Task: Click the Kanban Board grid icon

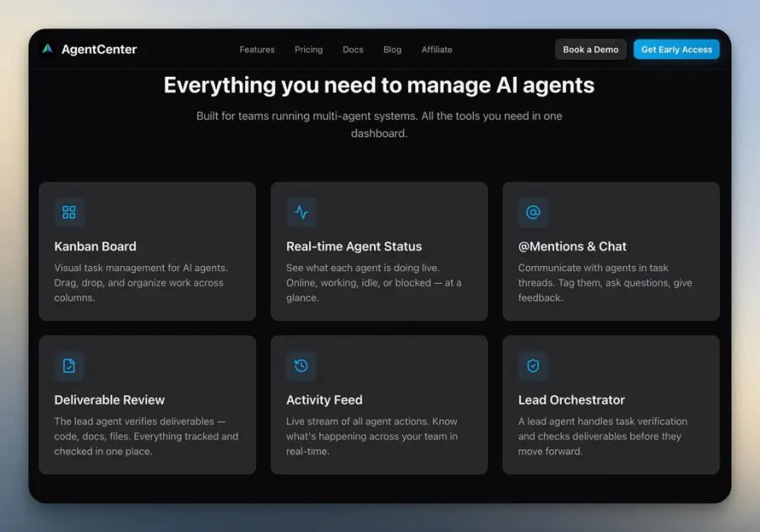Action: pos(69,212)
